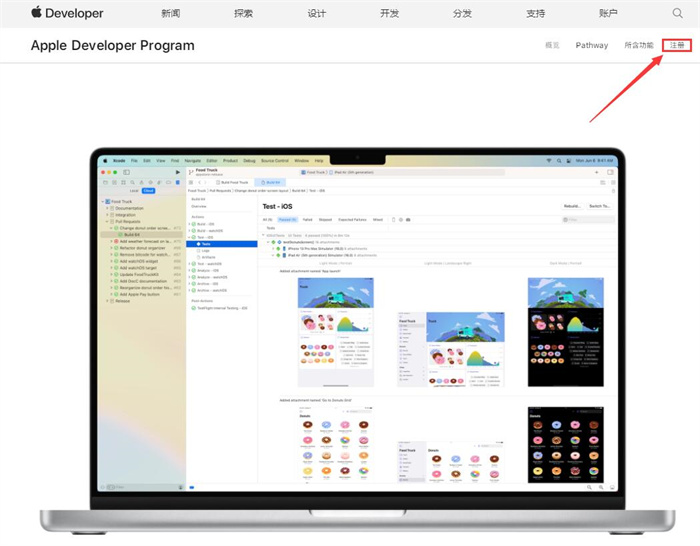Select 'Refactor donut organizer' pull request row

(x=145, y=248)
